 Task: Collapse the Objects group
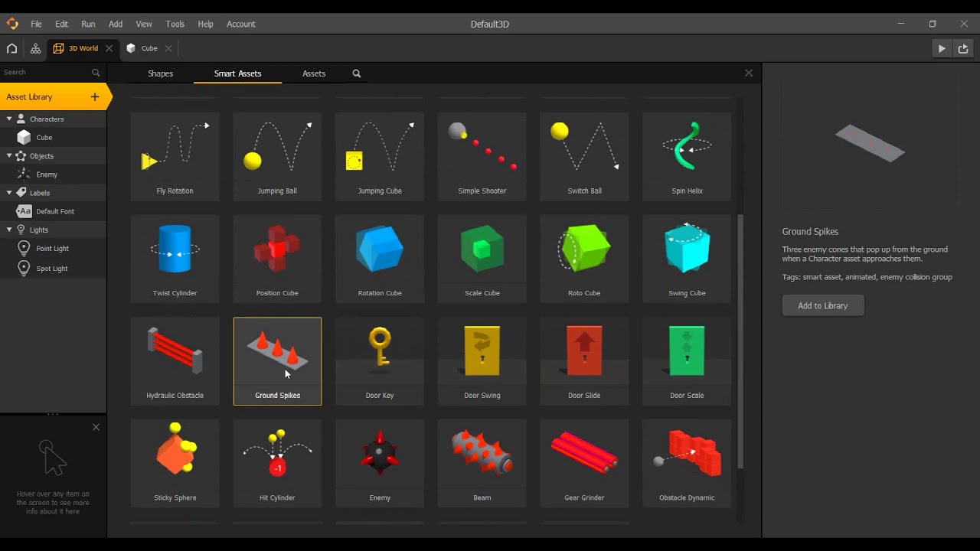(x=9, y=155)
